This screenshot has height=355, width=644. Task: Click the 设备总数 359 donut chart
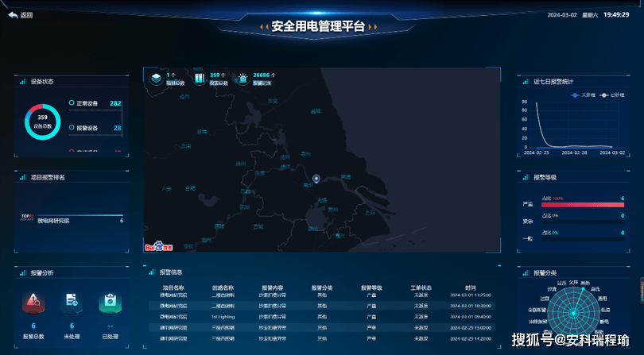click(43, 122)
